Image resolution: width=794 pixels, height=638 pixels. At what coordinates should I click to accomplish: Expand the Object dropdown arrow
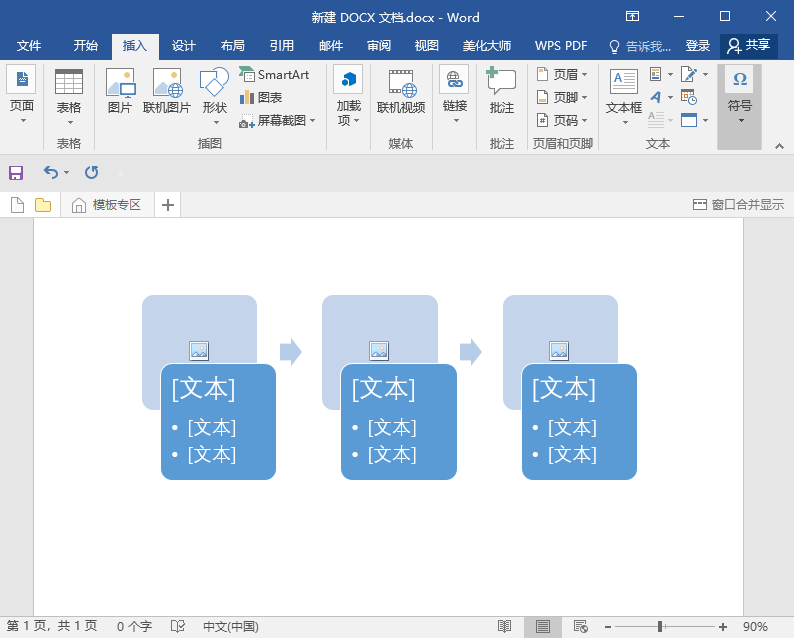705,121
